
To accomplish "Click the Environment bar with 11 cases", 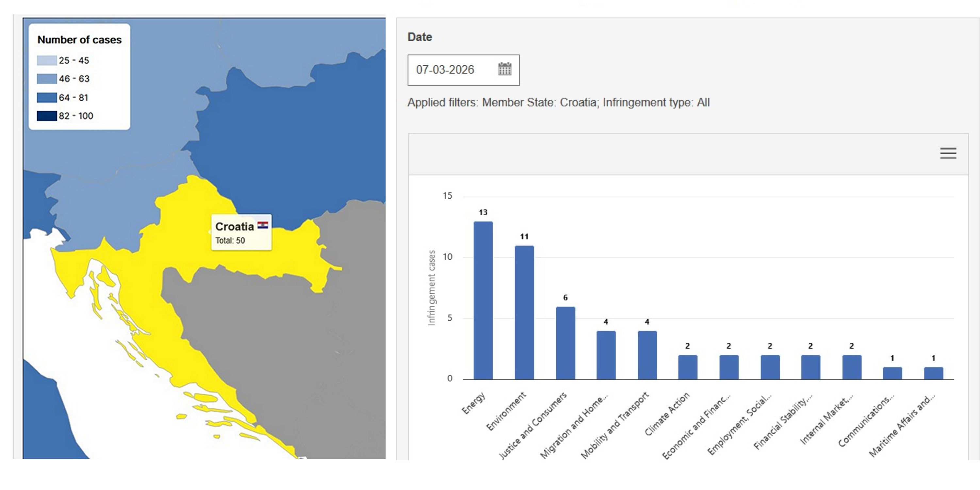I will [524, 312].
